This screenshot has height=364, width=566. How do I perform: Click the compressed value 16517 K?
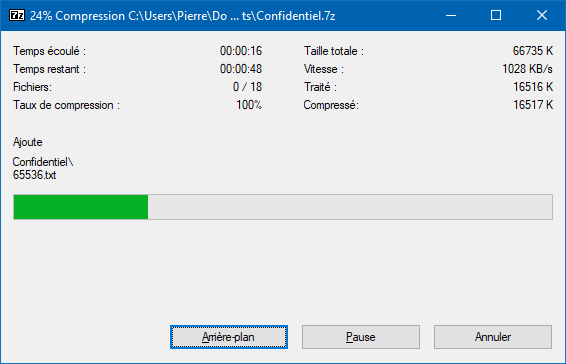(x=533, y=105)
